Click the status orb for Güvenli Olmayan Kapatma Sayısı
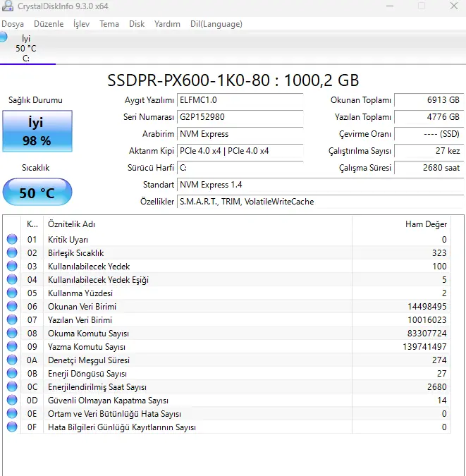The height and width of the screenshot is (476, 466). 12,400
